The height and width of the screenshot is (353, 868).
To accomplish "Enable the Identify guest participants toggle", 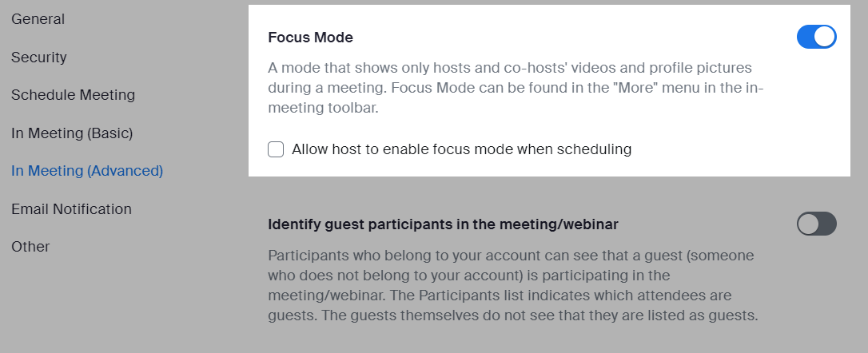I will 816,224.
